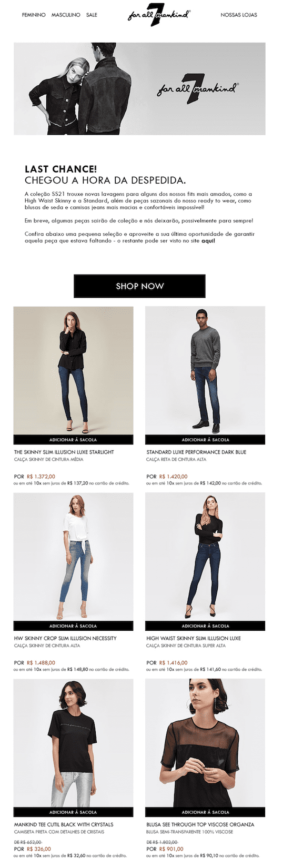Open the Nossas Lojas link
283x868 pixels.
pyautogui.click(x=239, y=15)
